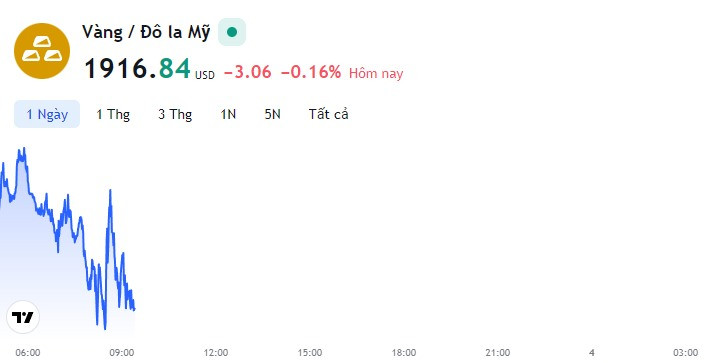Select the 5N time range
The image size is (722, 363).
click(x=272, y=114)
